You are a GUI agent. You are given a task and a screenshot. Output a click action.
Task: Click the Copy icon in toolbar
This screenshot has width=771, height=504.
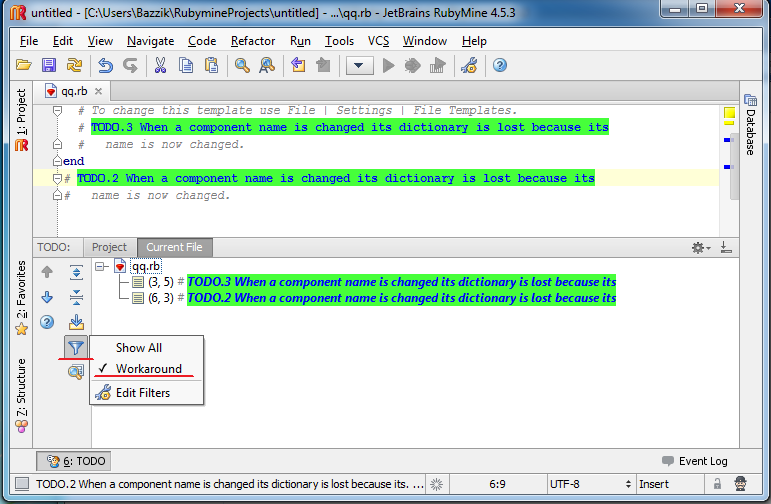point(186,65)
